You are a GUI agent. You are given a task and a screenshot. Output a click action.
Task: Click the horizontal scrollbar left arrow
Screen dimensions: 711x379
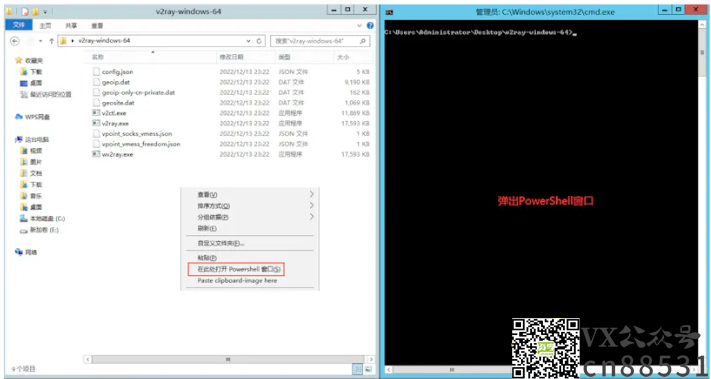coord(87,359)
